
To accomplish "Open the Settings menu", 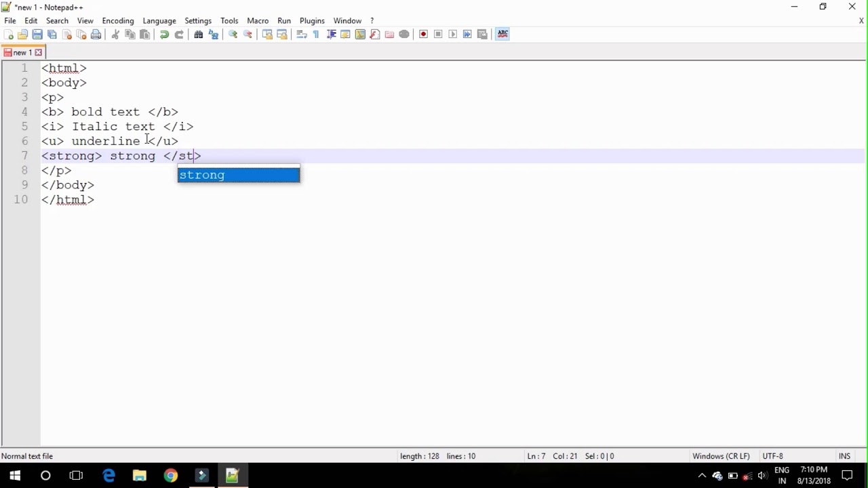I will [198, 20].
